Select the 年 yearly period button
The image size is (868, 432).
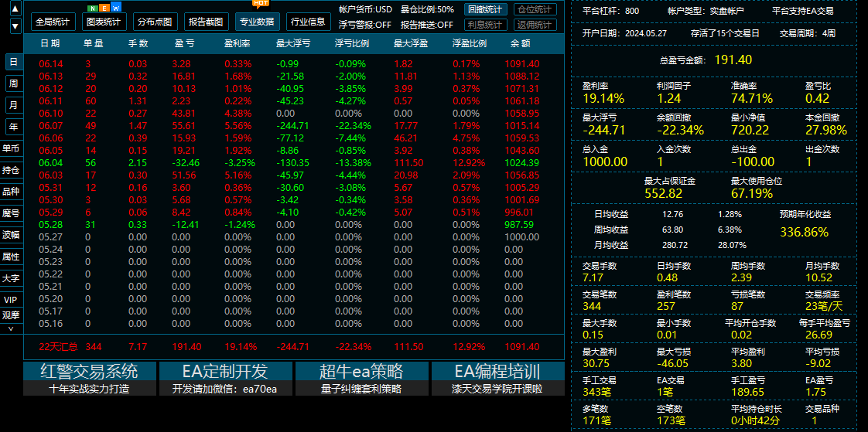(13, 127)
